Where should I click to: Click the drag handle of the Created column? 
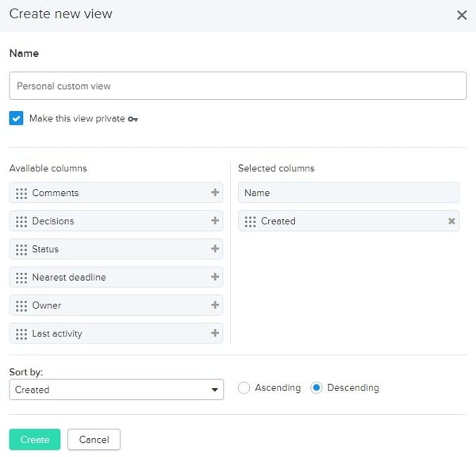click(x=250, y=221)
